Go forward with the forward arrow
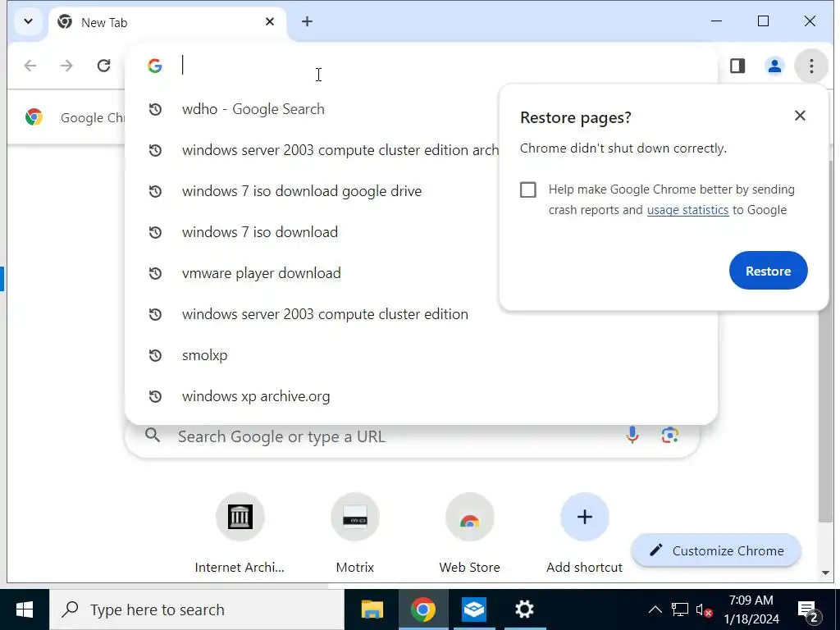Image resolution: width=840 pixels, height=630 pixels. (66, 66)
